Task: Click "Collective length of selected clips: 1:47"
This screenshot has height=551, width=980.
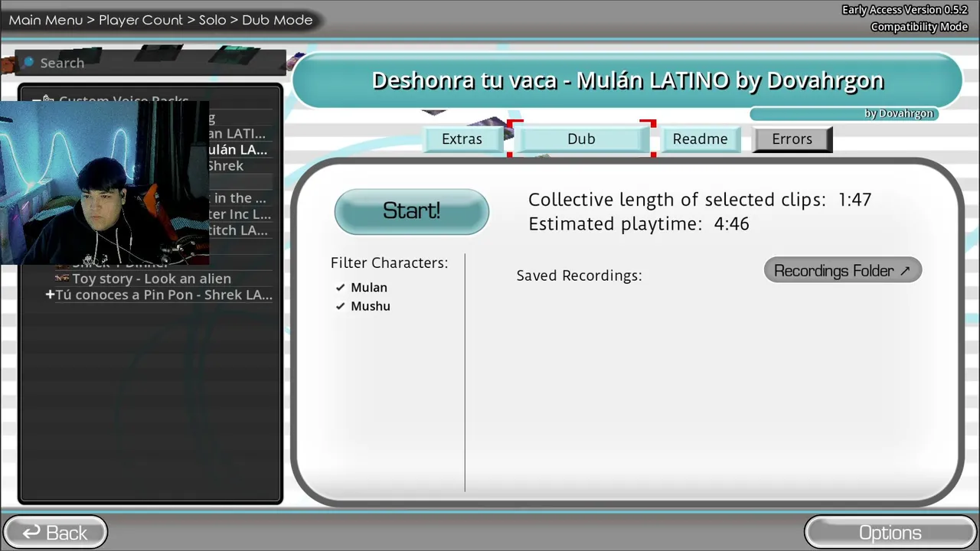Action: tap(700, 200)
